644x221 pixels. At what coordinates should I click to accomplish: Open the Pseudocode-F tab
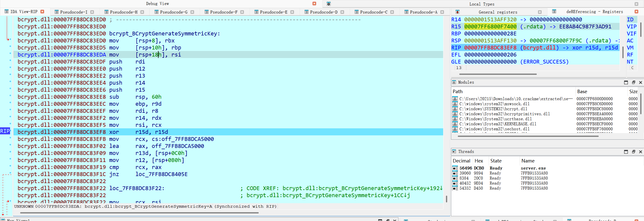pos(224,12)
